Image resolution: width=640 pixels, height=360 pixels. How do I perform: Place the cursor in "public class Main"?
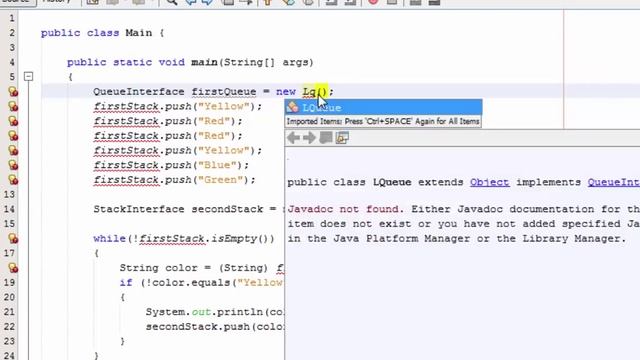[x=96, y=33]
